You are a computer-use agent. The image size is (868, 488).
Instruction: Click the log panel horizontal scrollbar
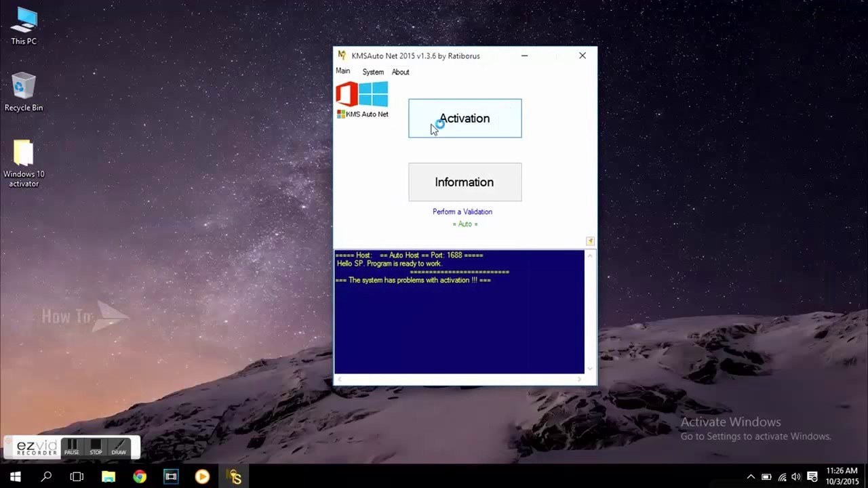pyautogui.click(x=459, y=378)
